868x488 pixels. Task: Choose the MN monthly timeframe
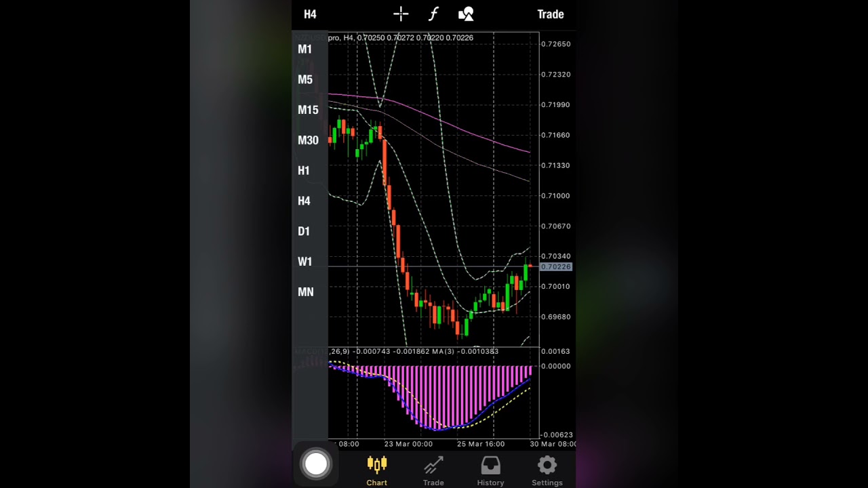click(x=306, y=292)
